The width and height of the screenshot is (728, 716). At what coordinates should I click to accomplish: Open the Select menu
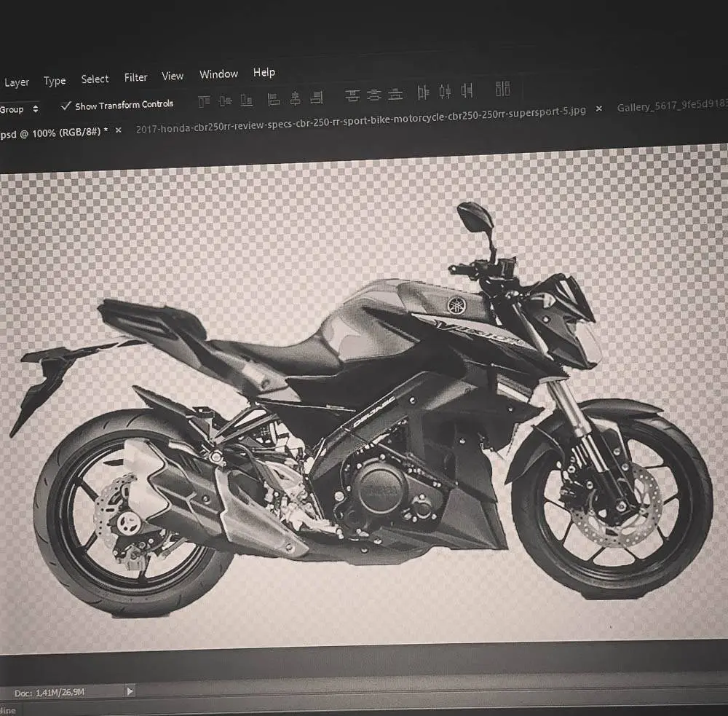click(95, 79)
